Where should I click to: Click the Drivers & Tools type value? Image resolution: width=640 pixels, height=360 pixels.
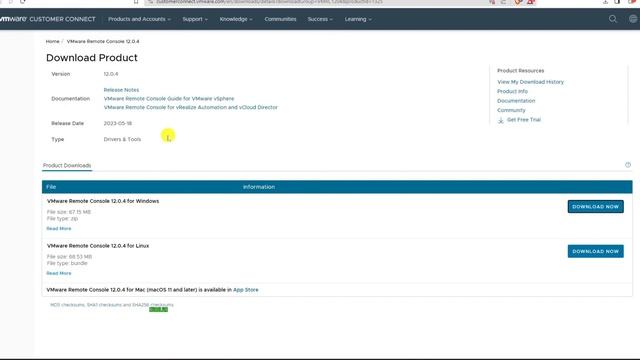tap(122, 139)
